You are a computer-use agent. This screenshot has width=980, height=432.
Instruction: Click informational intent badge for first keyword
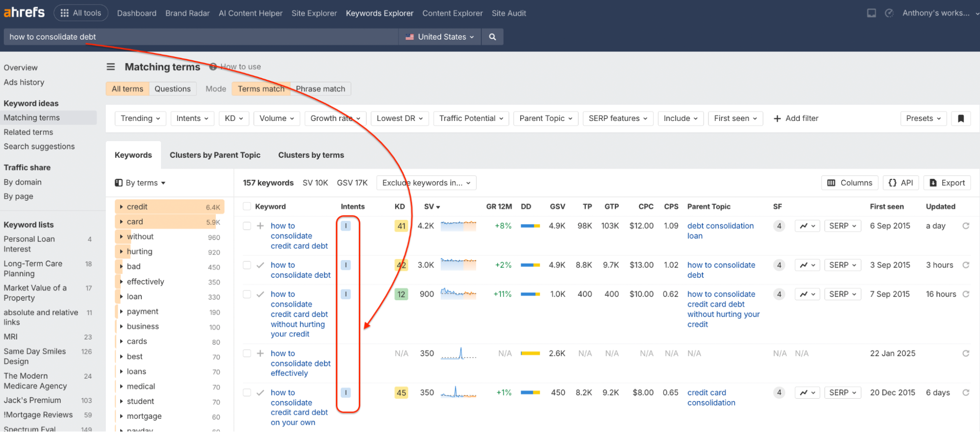[x=346, y=226]
